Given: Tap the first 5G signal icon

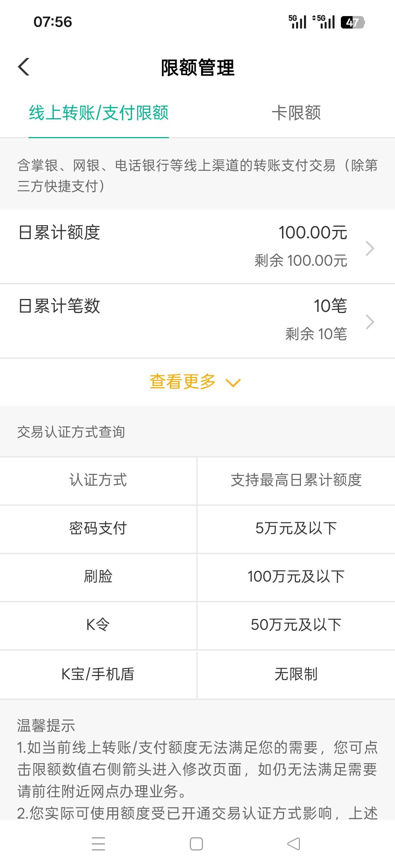Looking at the screenshot, I should tap(297, 22).
